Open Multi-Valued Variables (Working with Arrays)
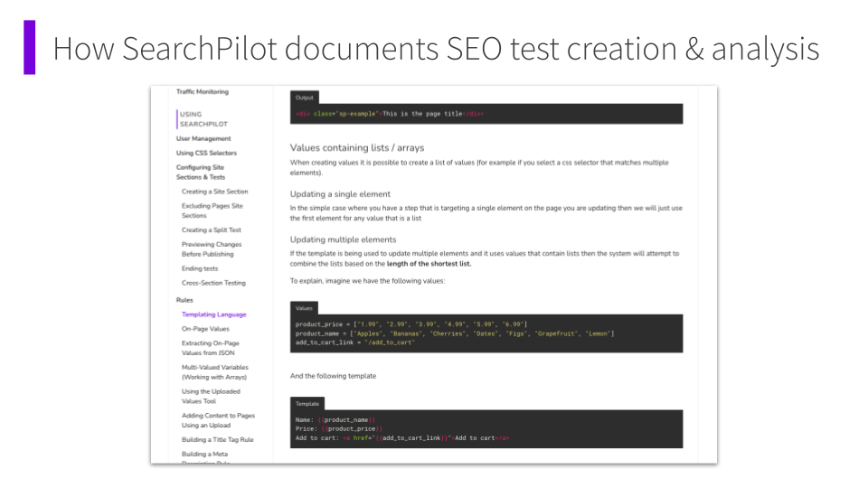Viewport: 868px width, 488px height. point(215,372)
